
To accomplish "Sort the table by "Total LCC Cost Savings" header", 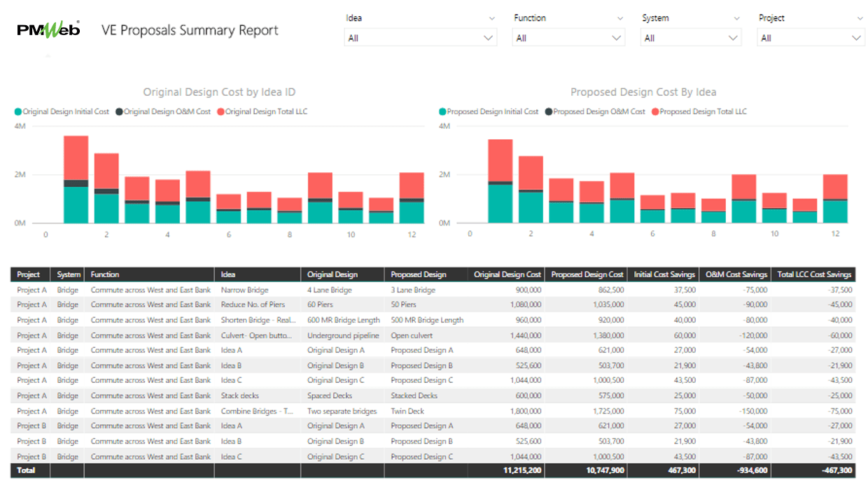I will pos(814,274).
